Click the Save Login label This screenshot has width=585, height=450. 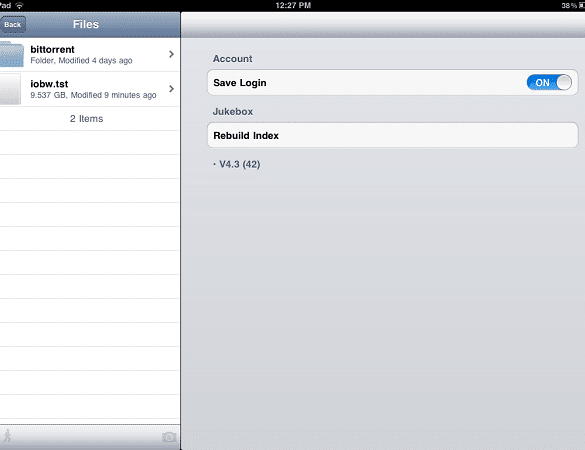coord(240,83)
